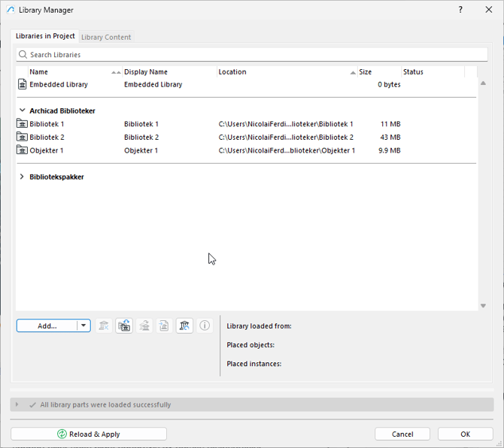Open the Add button dropdown arrow
Viewport: 504px width, 448px height.
(x=84, y=325)
